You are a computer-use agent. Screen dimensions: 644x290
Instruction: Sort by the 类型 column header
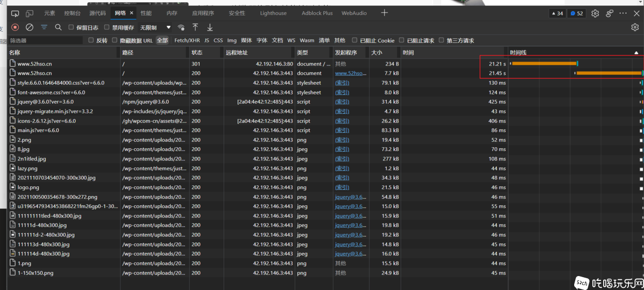[x=314, y=53]
